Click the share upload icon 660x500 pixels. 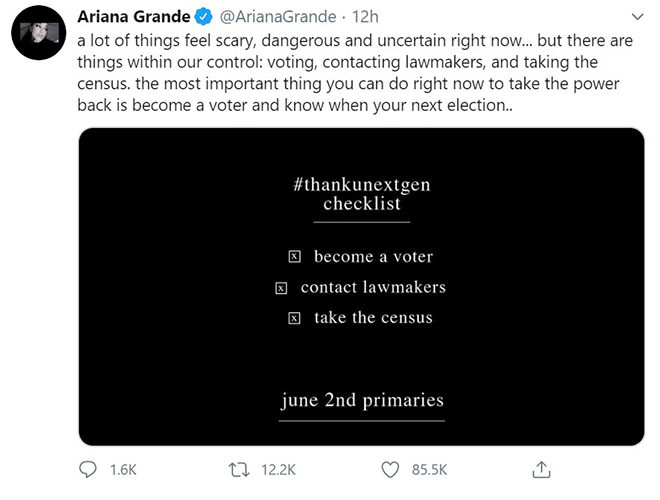tap(542, 470)
